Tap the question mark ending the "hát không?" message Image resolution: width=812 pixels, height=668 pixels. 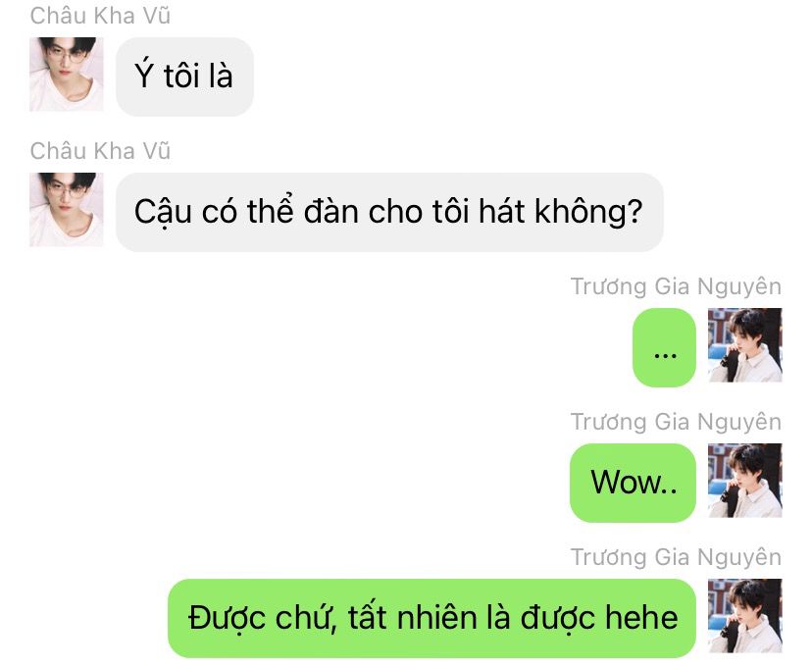click(634, 211)
